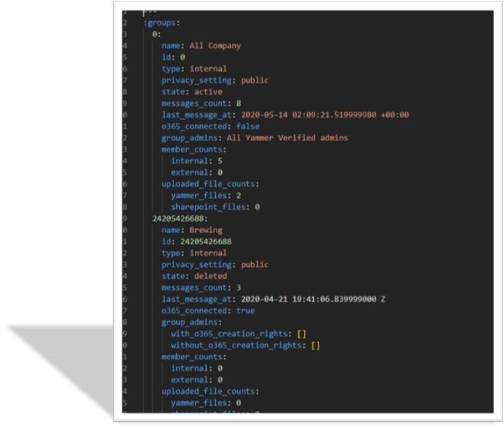Place cursor on 'name: All Company' line

coord(201,46)
